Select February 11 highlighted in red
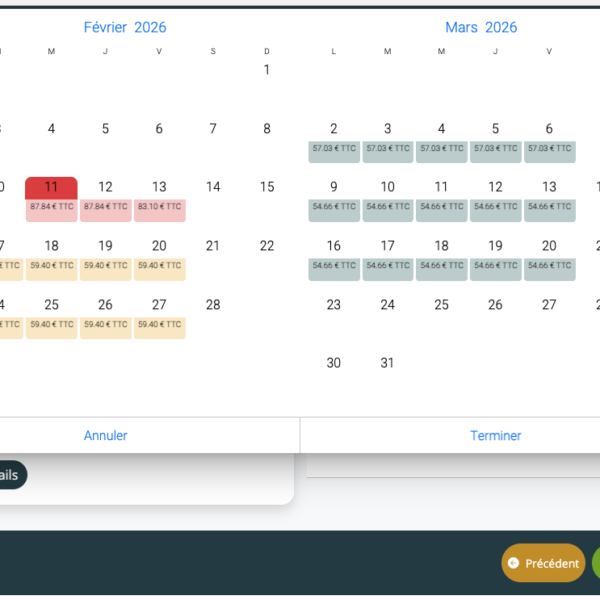600x600 pixels. (x=51, y=188)
